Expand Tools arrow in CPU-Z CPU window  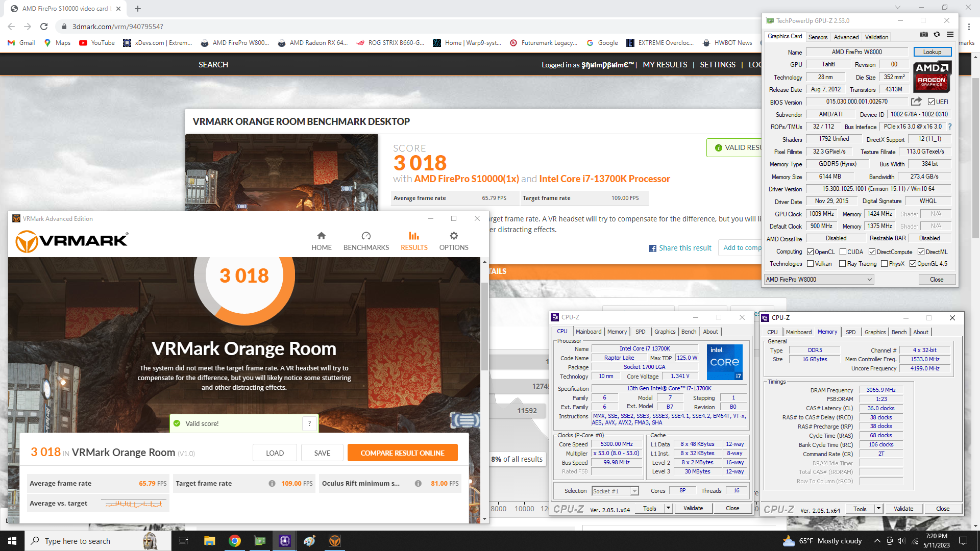[668, 508]
